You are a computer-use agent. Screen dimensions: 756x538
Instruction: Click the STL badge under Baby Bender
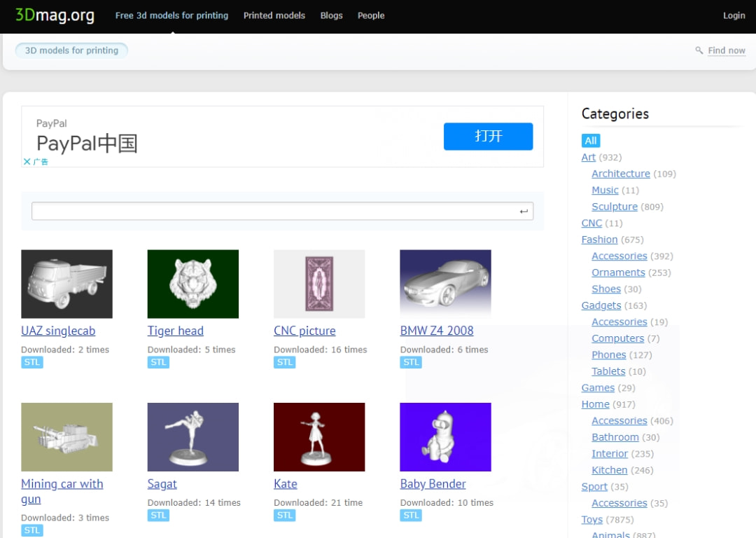coord(411,515)
